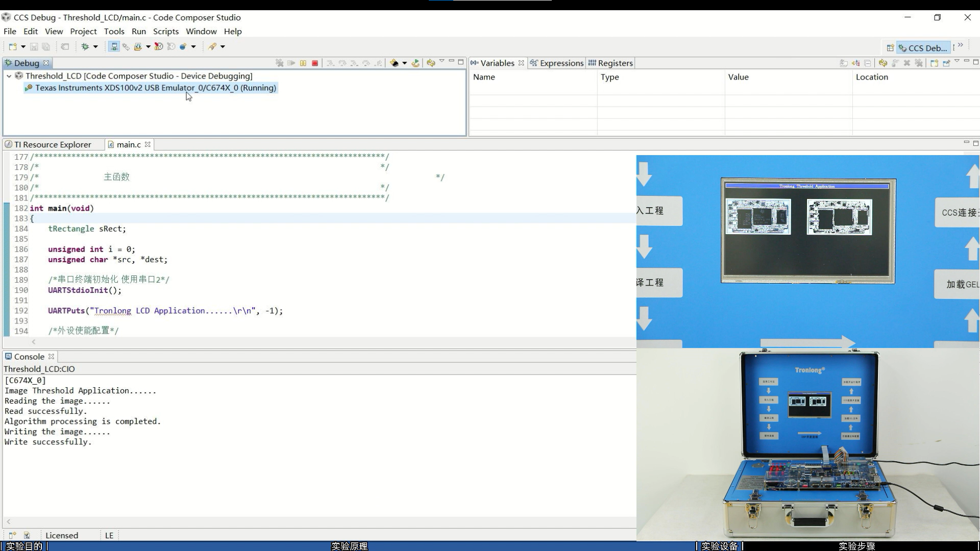Open the Debug view menu triangle
980x551 pixels.
tap(442, 61)
